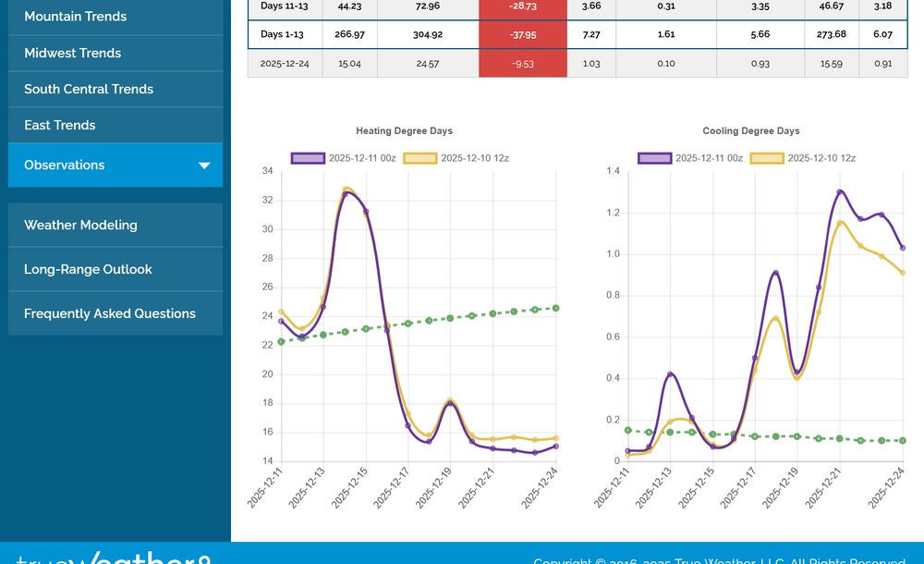This screenshot has height=564, width=924.
Task: Visit the Frequently Asked Questions page
Action: point(110,314)
